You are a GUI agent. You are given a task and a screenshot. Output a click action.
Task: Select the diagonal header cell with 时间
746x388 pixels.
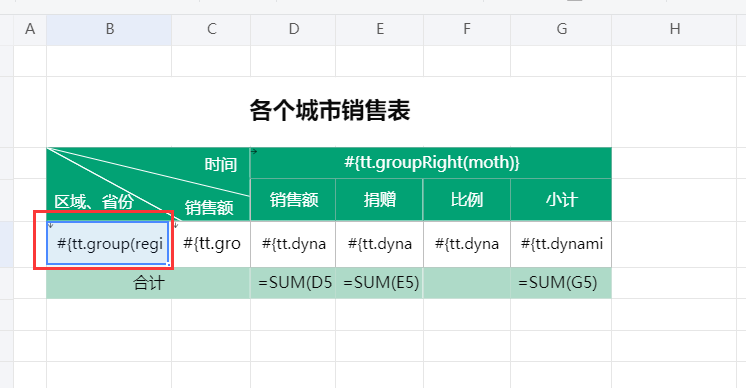point(148,184)
